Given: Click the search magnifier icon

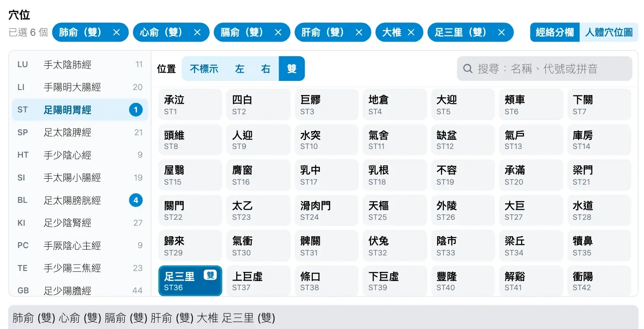Looking at the screenshot, I should [x=468, y=69].
